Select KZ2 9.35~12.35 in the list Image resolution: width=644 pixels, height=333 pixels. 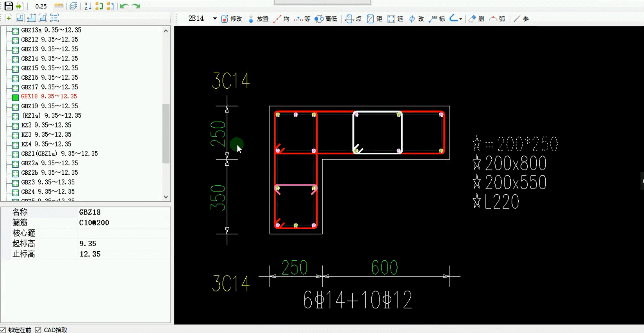pos(46,125)
